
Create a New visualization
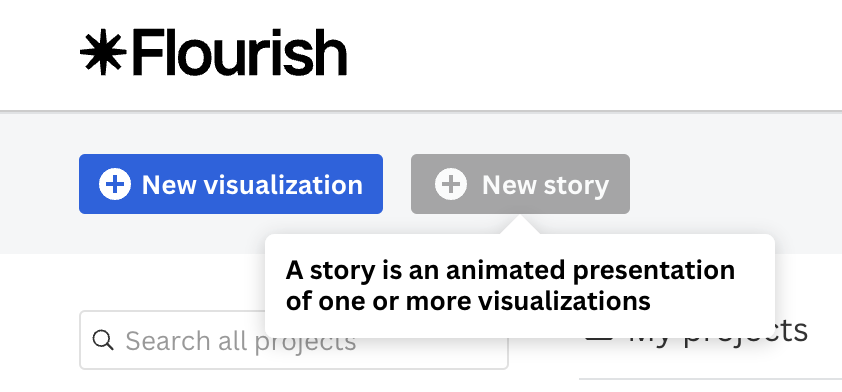point(231,184)
